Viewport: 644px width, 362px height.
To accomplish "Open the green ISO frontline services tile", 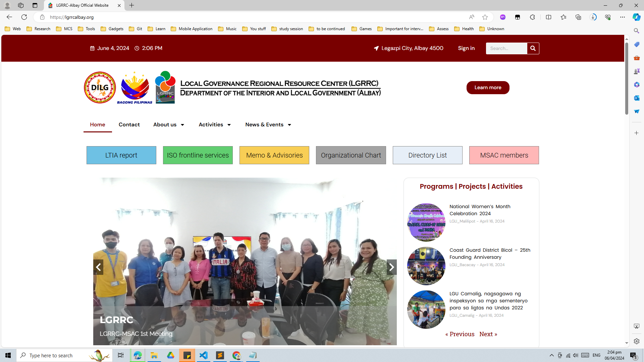I will pyautogui.click(x=198, y=155).
